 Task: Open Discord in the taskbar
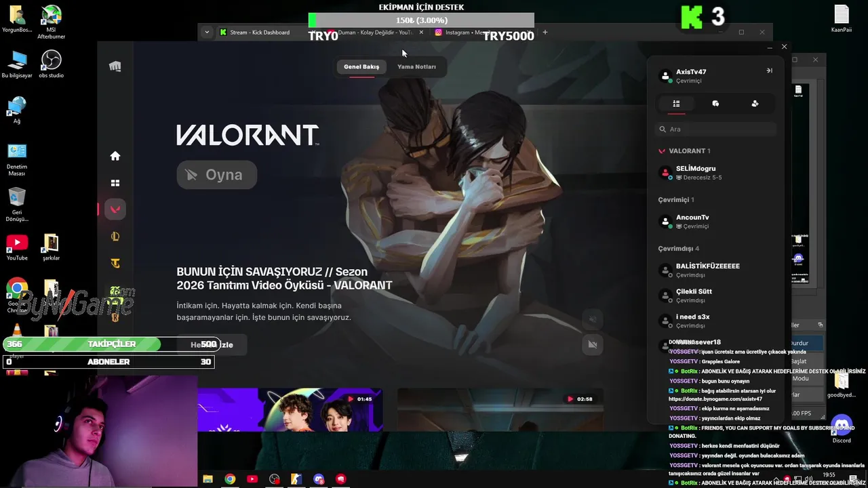[x=319, y=479]
